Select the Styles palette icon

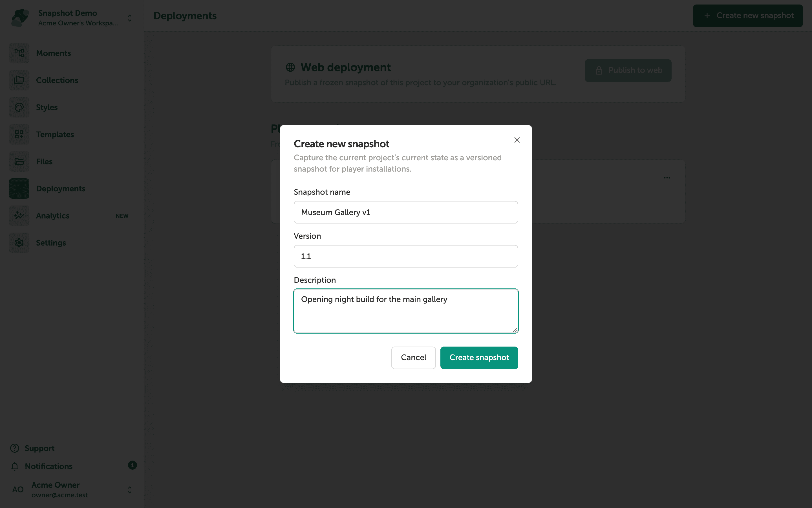19,108
